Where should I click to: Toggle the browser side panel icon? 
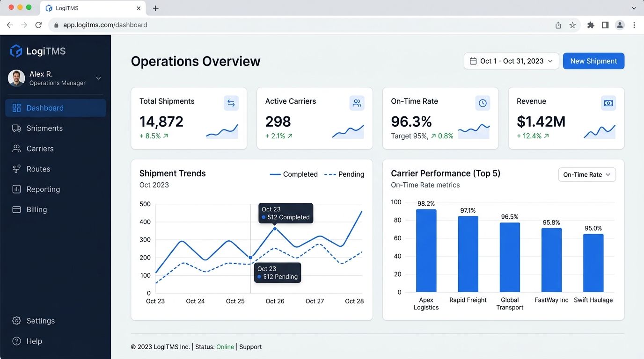[605, 25]
